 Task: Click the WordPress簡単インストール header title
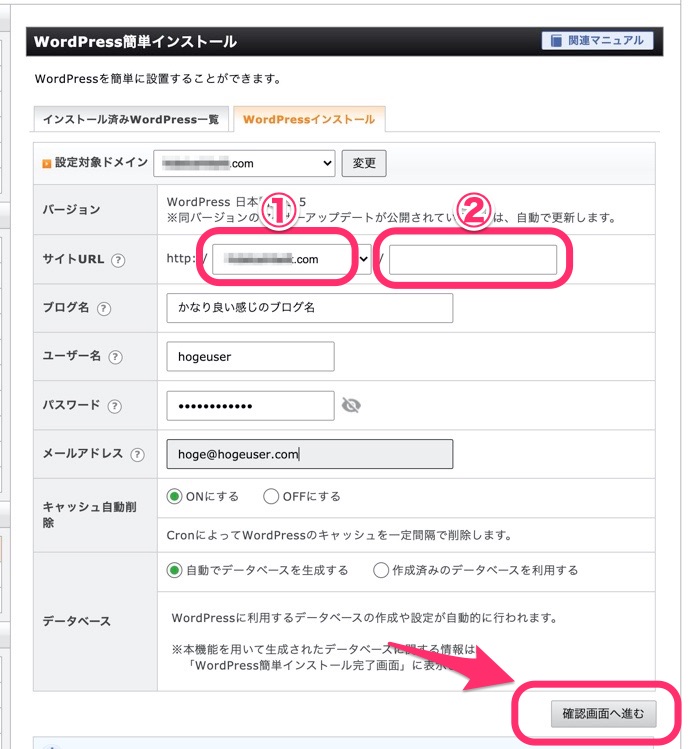pyautogui.click(x=135, y=42)
